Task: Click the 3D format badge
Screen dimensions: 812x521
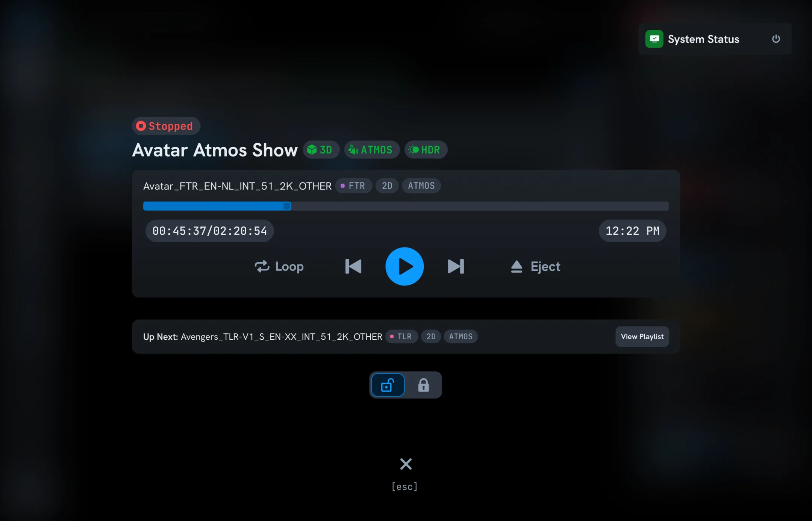Action: pyautogui.click(x=321, y=150)
